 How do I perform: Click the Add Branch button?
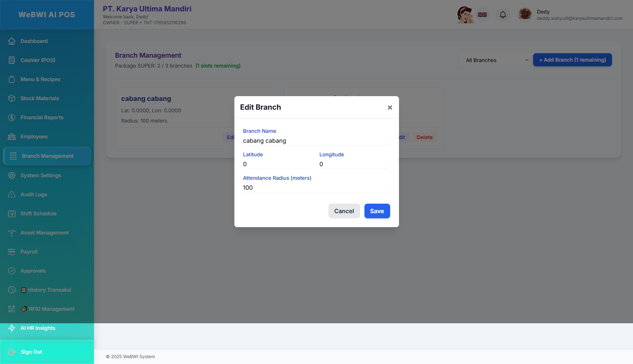pos(572,60)
